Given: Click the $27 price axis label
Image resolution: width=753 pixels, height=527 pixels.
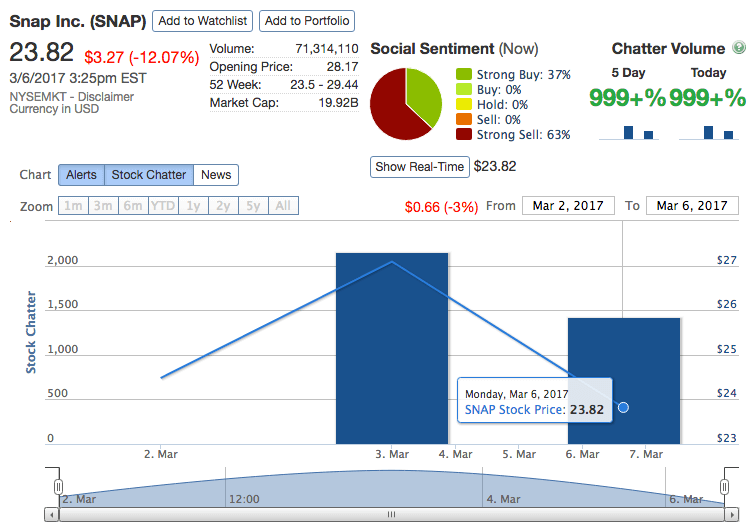Looking at the screenshot, I should pos(727,260).
